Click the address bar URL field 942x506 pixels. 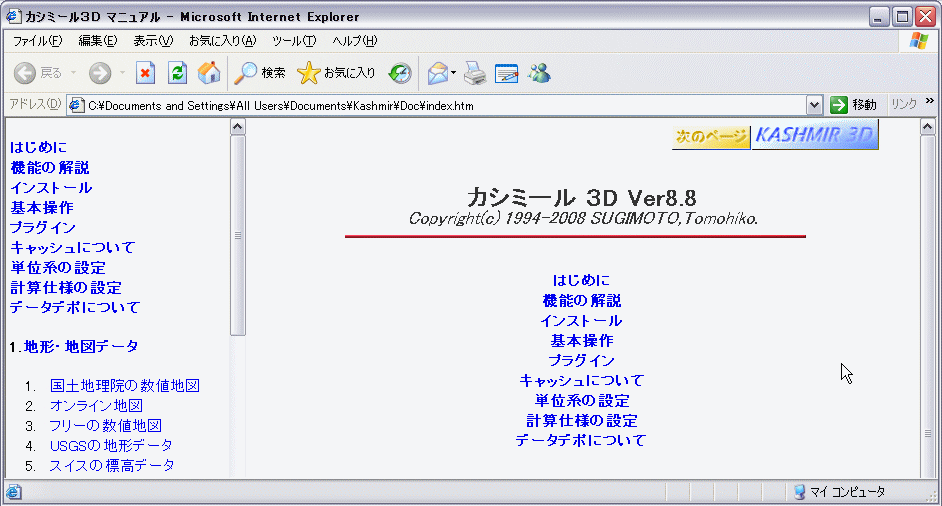(445, 106)
